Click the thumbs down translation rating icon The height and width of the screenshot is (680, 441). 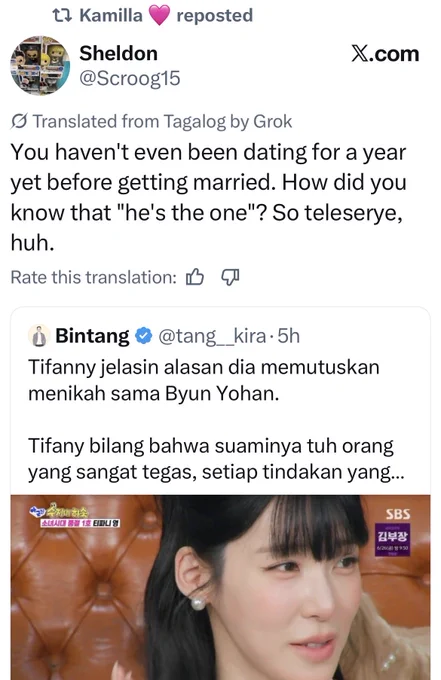(230, 277)
